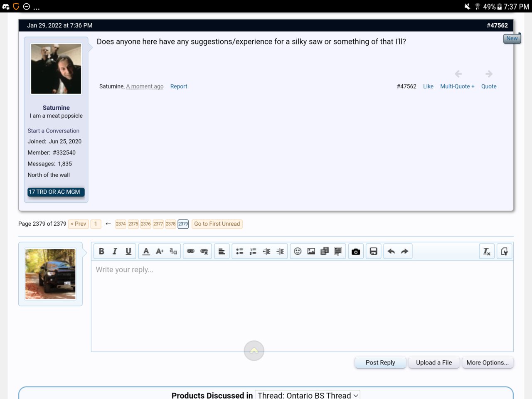The image size is (532, 399).
Task: Click the 'Messages: 1,835' count
Action: (50, 164)
